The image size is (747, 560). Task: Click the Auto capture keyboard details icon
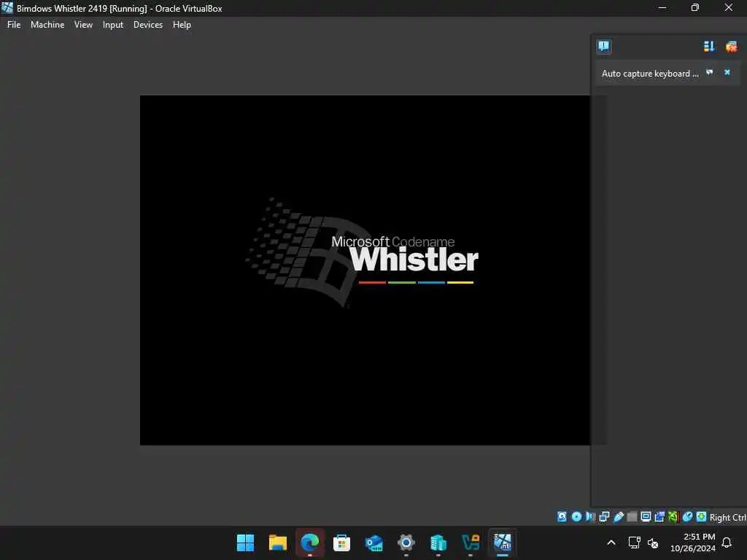(709, 72)
